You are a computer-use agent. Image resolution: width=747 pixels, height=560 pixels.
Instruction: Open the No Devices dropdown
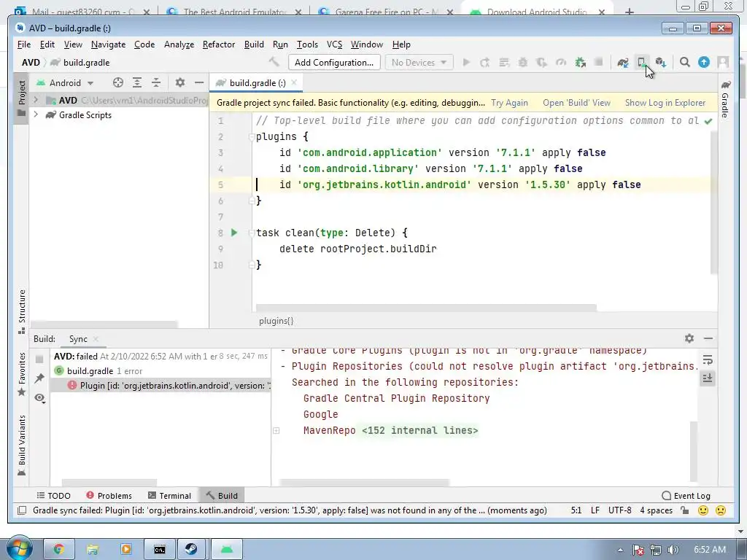(x=419, y=63)
